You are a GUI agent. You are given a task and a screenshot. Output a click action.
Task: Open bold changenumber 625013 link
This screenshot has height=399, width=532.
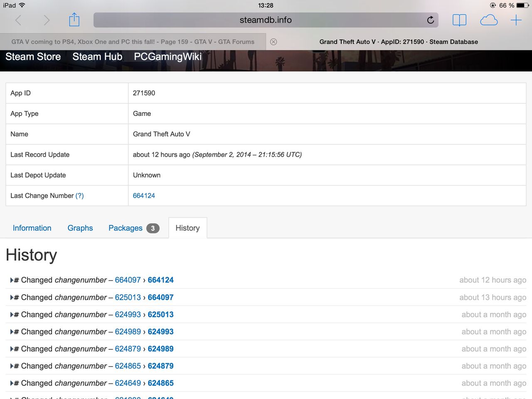click(x=160, y=315)
